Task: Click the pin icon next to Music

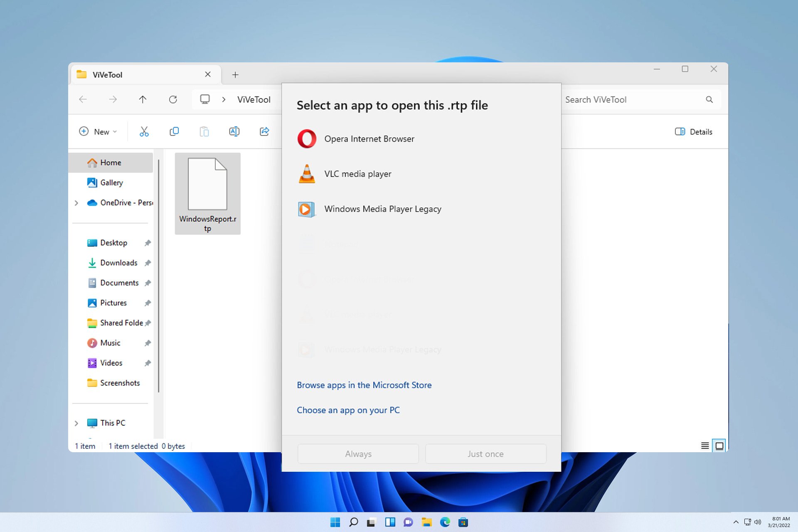Action: point(148,343)
